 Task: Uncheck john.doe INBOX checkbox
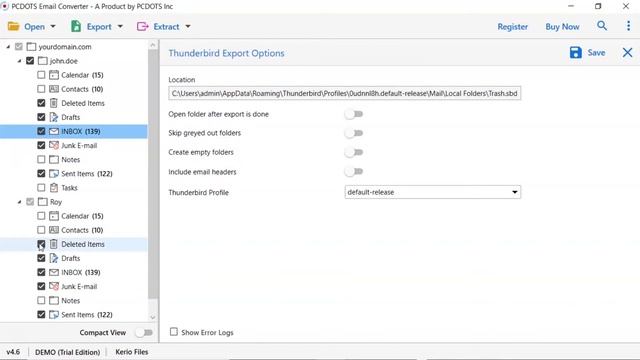tap(41, 131)
